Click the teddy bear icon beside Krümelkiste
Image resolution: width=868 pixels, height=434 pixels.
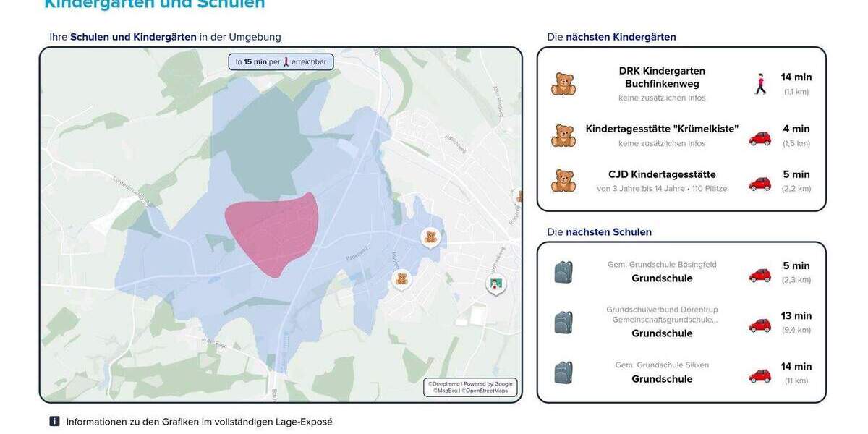563,135
